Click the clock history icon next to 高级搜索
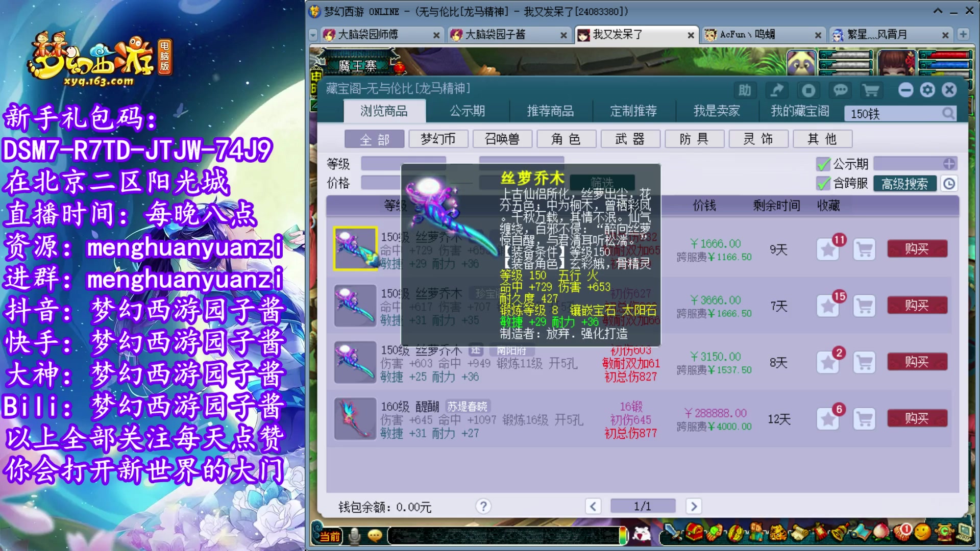The width and height of the screenshot is (980, 551). coord(949,184)
